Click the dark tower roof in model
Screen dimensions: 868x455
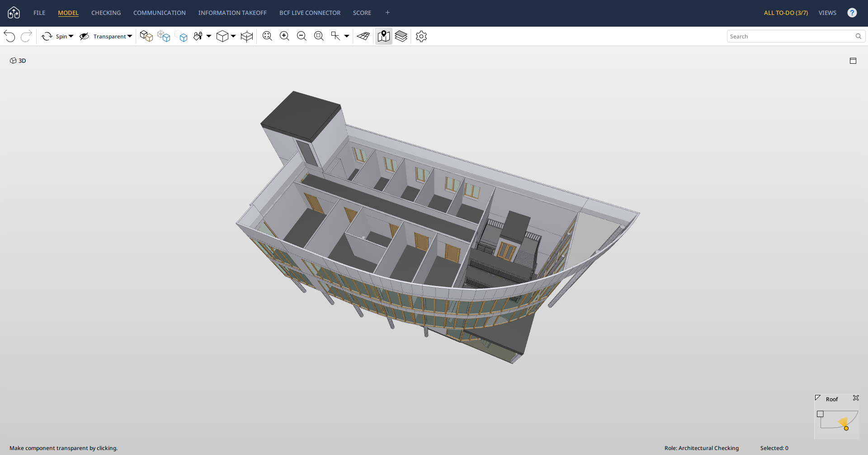tap(301, 115)
